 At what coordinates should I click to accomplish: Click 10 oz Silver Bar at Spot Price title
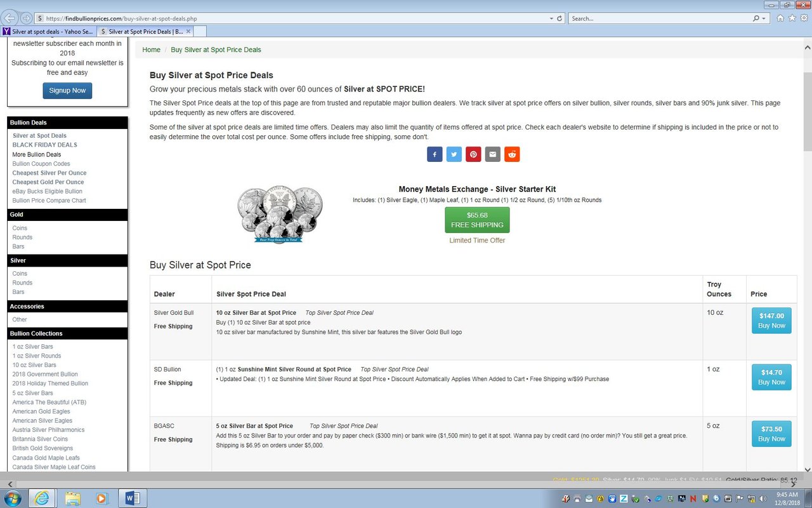click(x=256, y=312)
